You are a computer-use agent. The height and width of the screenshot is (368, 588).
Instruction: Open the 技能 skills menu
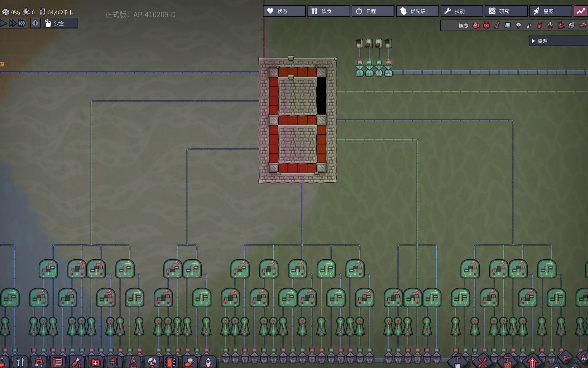[x=462, y=11]
